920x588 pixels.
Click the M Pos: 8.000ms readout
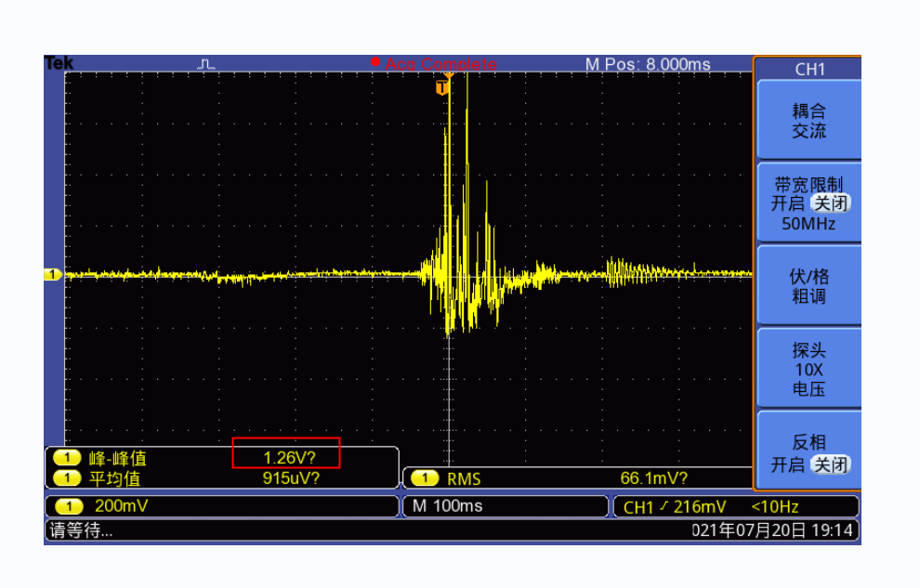pos(648,64)
